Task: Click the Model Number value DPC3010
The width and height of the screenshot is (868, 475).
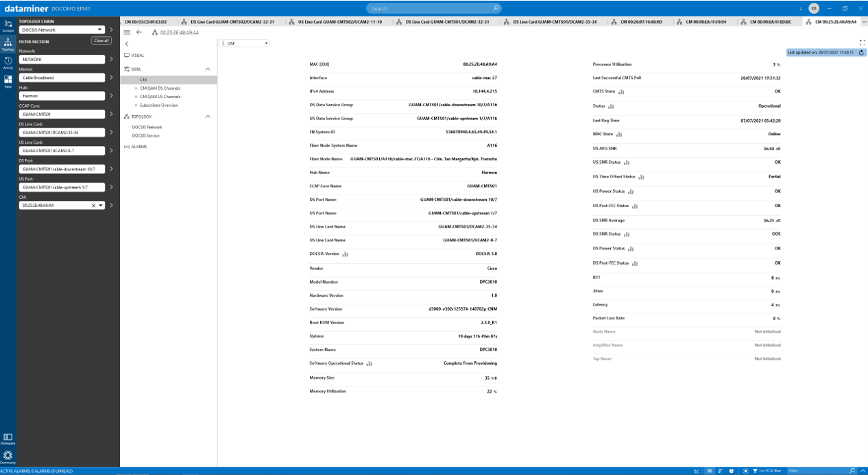Action: point(488,282)
